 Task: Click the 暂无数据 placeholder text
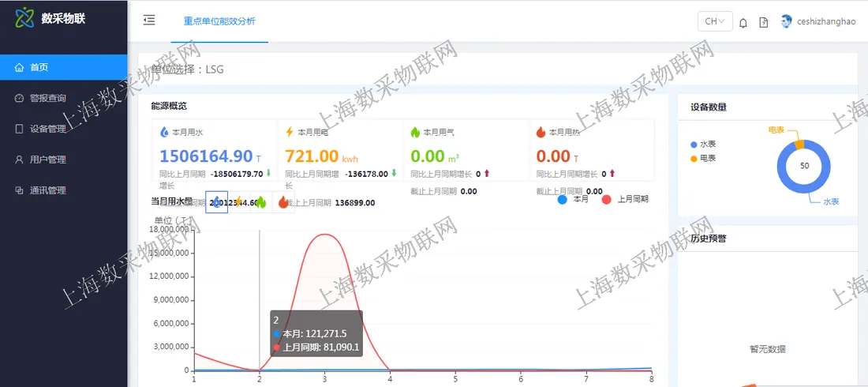(767, 349)
